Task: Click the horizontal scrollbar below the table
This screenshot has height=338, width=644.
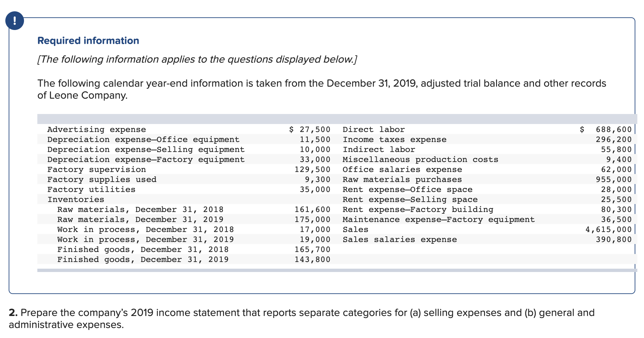Action: pos(333,270)
